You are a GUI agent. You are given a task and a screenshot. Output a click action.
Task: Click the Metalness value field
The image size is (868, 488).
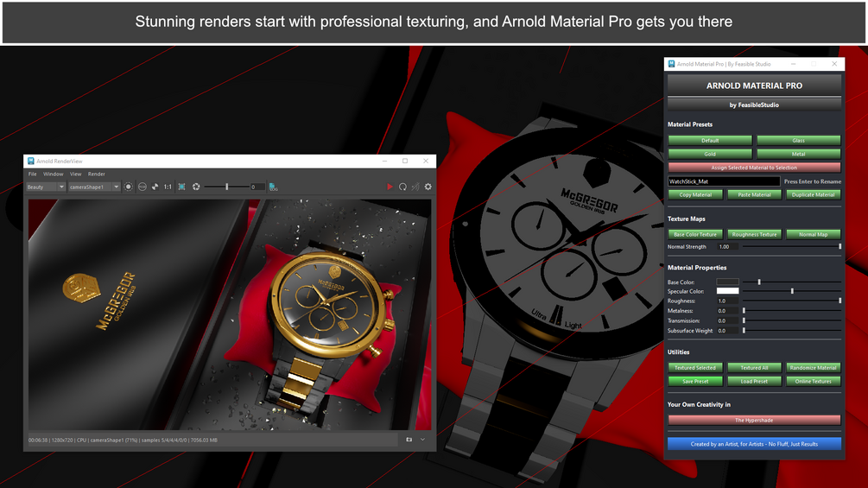(x=727, y=311)
